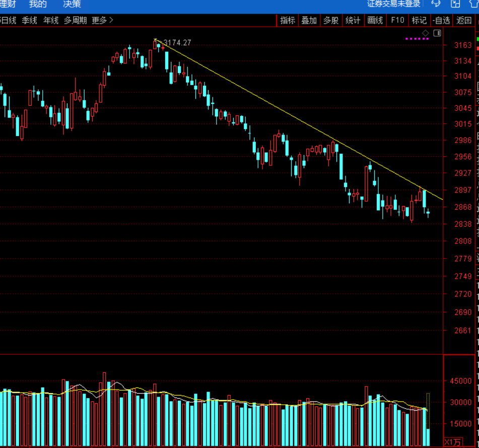Image resolution: width=479 pixels, height=448 pixels.
Task: Click the 15000 volume axis label
Action: [x=461, y=424]
